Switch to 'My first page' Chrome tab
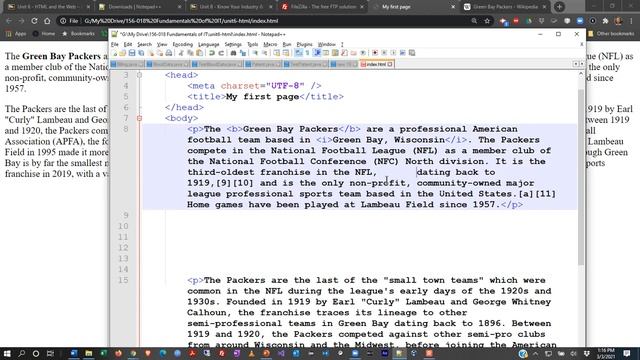 point(413,7)
